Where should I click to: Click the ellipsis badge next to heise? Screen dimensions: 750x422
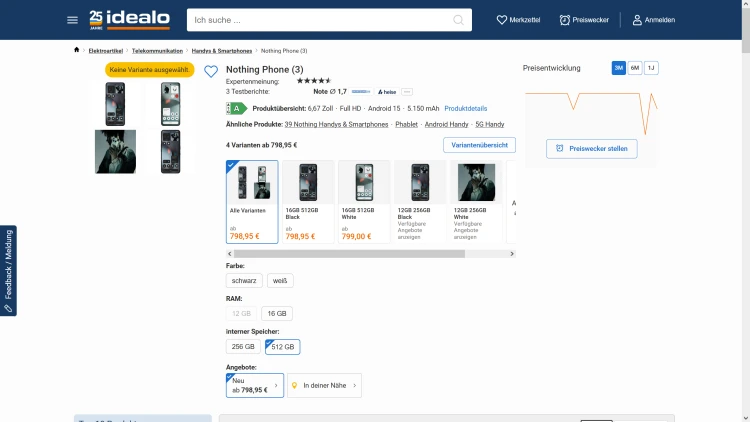407,92
